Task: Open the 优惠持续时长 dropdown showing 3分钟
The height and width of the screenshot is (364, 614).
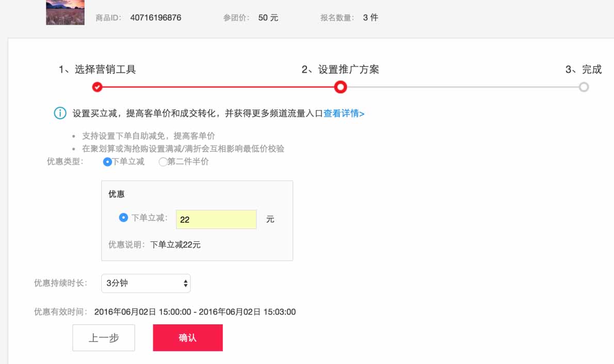Action: pyautogui.click(x=146, y=284)
